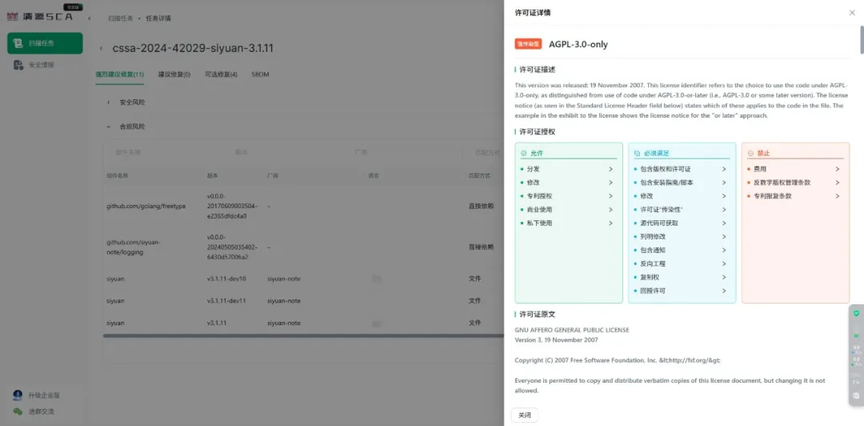Click the 允许 check-circle header icon
Image resolution: width=864 pixels, height=426 pixels.
(x=523, y=153)
